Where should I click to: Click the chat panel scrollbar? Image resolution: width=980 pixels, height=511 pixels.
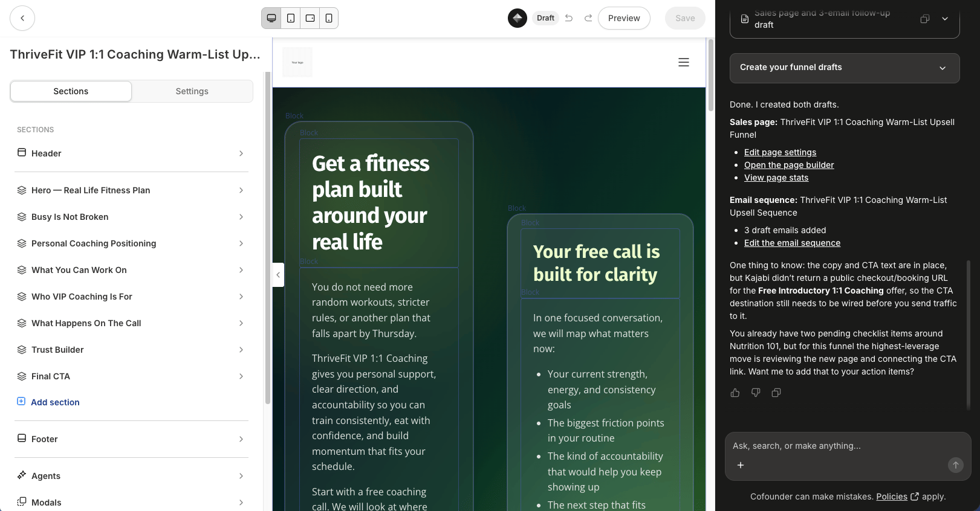pyautogui.click(x=969, y=335)
